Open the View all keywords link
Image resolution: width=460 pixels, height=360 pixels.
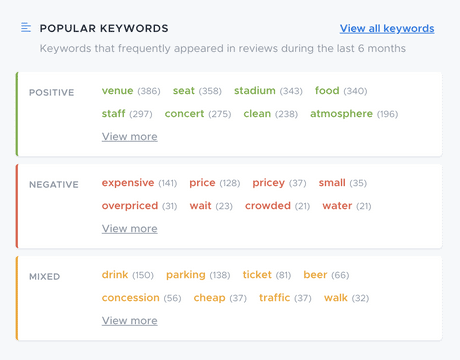click(x=387, y=29)
